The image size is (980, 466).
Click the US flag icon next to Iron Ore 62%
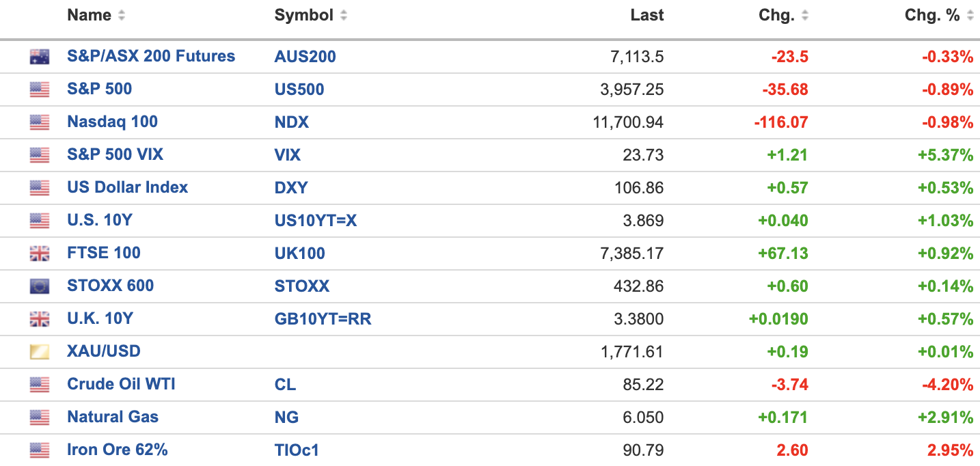click(x=40, y=450)
